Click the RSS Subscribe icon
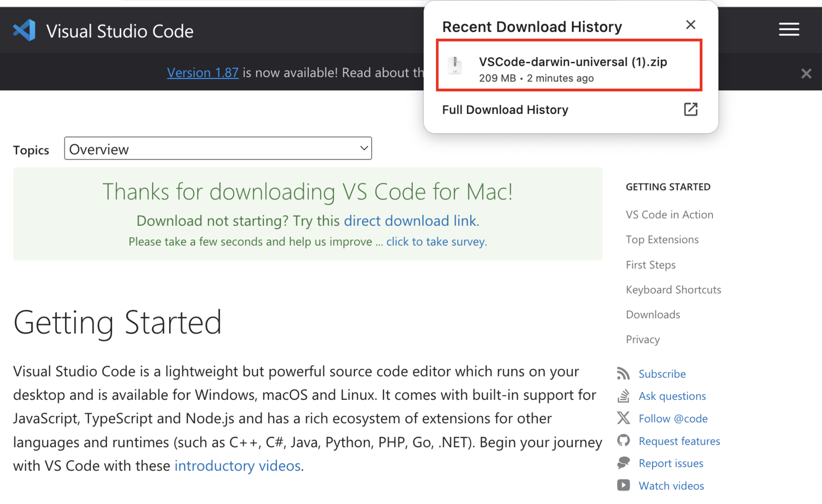 [623, 374]
